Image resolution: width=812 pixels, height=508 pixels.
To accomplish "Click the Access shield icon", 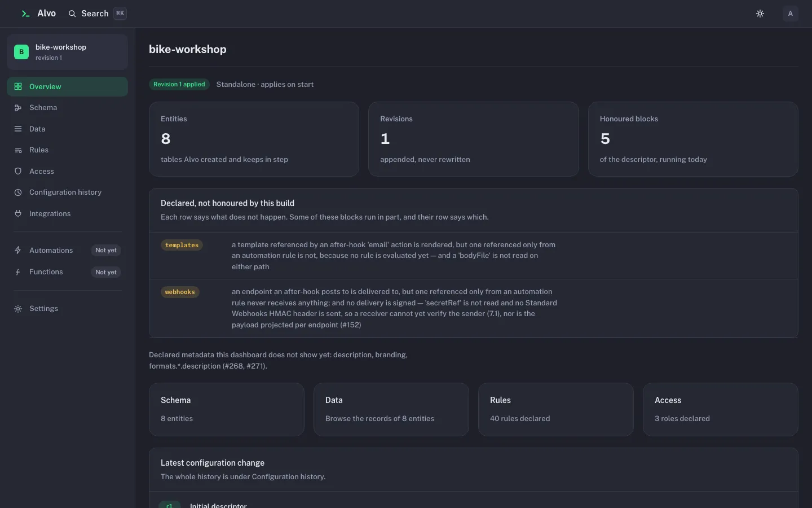I will 18,171.
